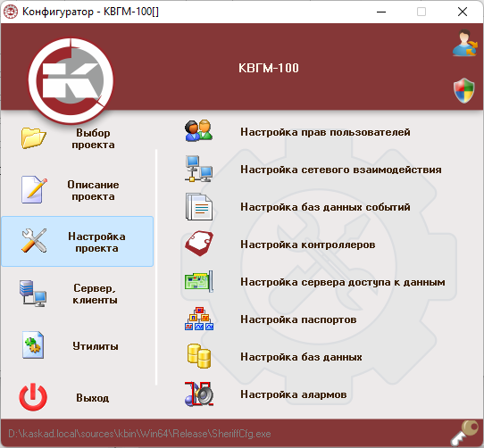Open the Сервер, клиенты menu label

(95, 294)
